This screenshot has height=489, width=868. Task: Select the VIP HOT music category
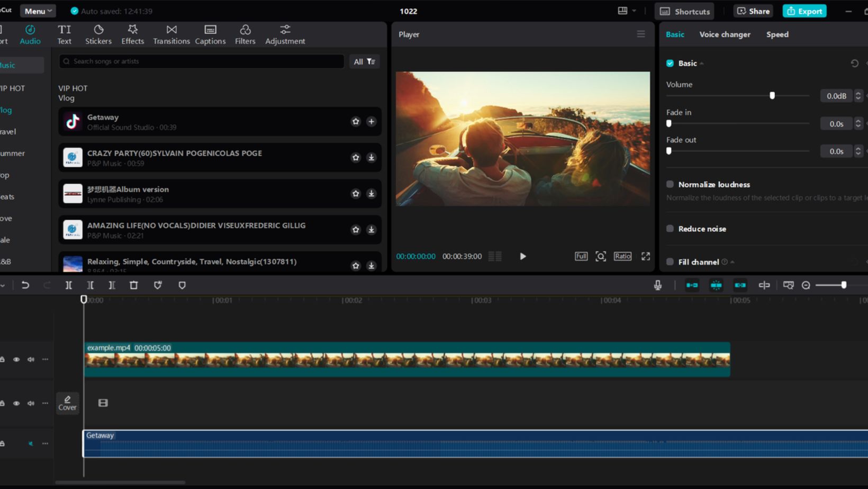click(x=13, y=88)
